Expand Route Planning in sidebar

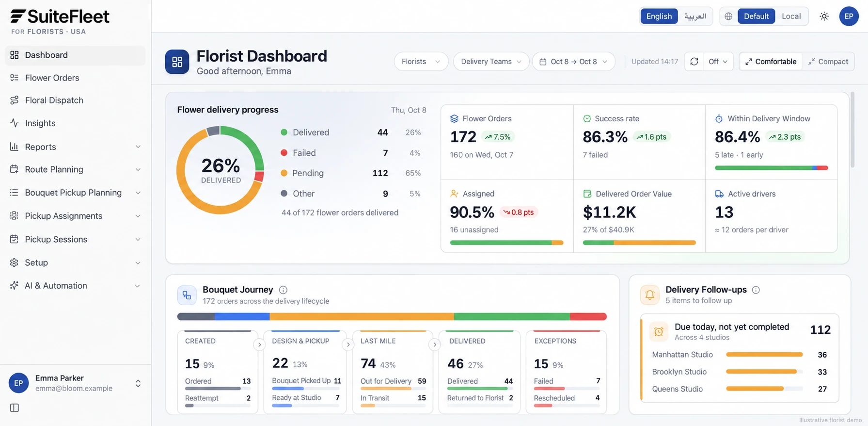click(x=75, y=169)
